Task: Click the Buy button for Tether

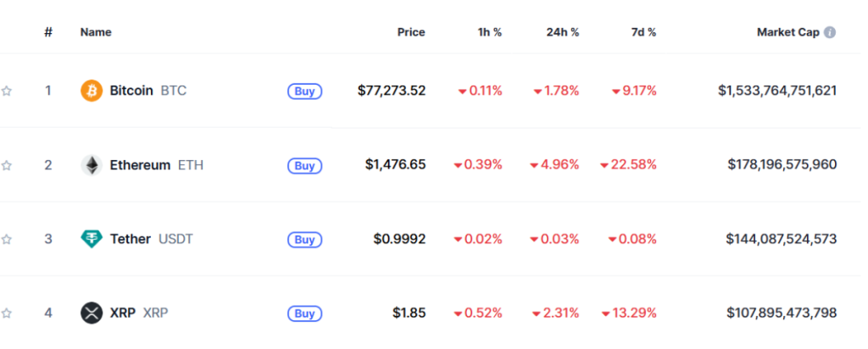Action: 304,240
